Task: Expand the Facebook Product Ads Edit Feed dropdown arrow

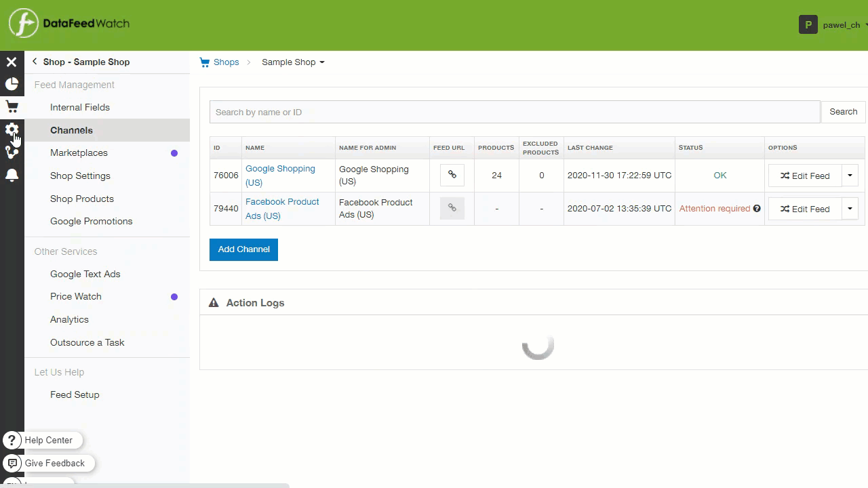Action: click(x=850, y=209)
